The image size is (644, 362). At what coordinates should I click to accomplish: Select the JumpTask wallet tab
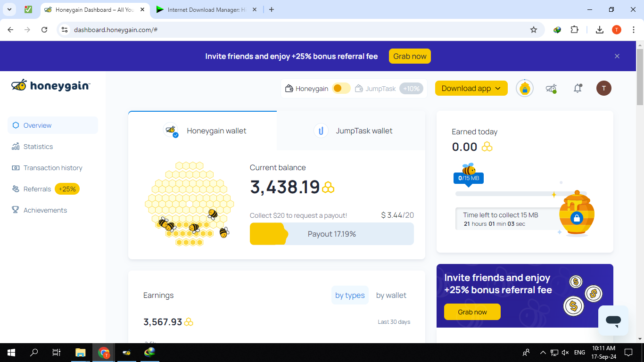pos(351,131)
